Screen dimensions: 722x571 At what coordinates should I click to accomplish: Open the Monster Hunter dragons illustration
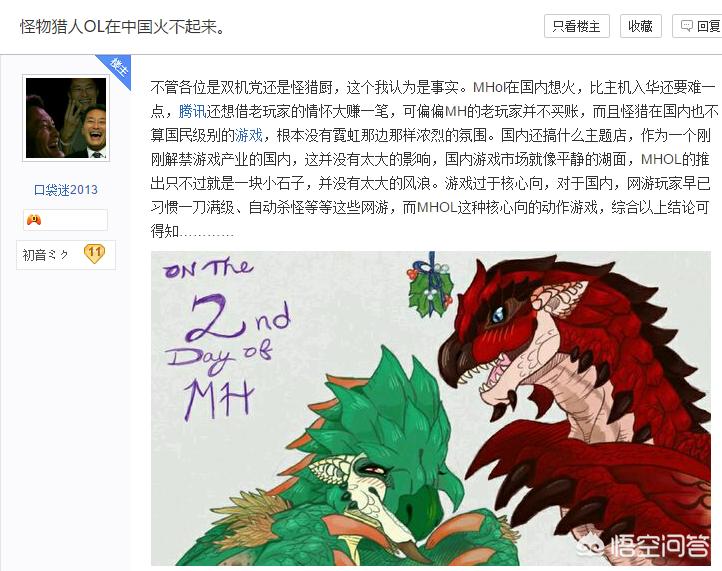431,408
